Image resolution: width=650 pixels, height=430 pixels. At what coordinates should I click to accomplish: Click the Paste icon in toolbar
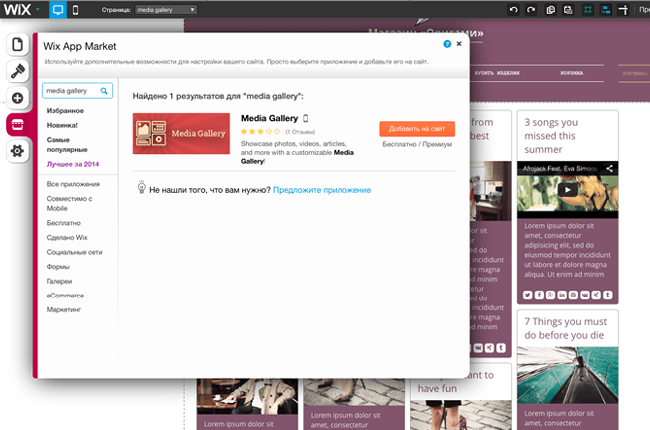pos(568,10)
